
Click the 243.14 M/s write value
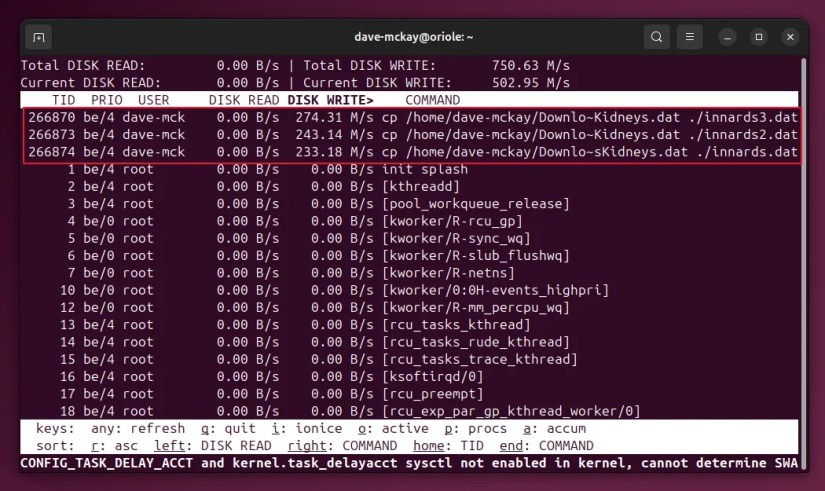click(x=334, y=135)
